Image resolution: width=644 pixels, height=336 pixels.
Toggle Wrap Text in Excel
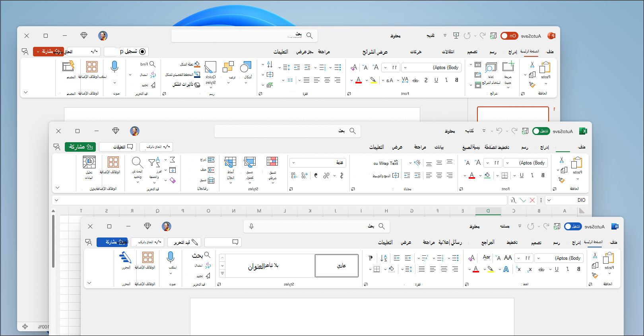click(x=386, y=163)
